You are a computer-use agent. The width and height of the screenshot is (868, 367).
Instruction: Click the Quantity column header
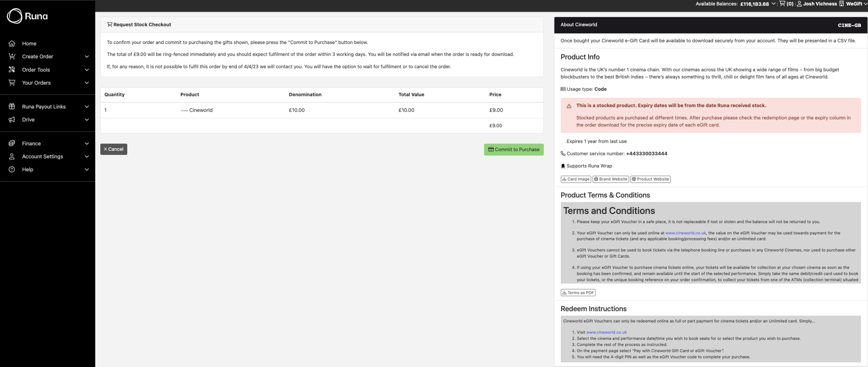tap(114, 94)
